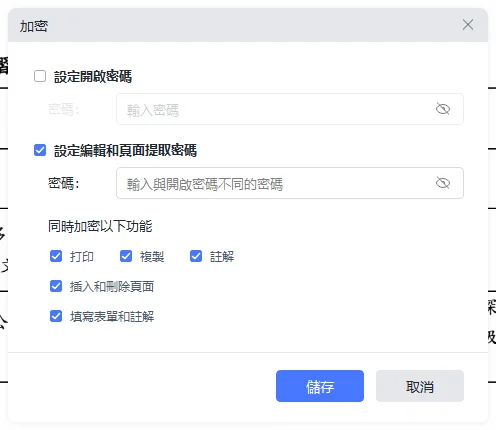Uncheck the 註解 permission checkbox
This screenshot has height=430, width=496.
[x=196, y=256]
